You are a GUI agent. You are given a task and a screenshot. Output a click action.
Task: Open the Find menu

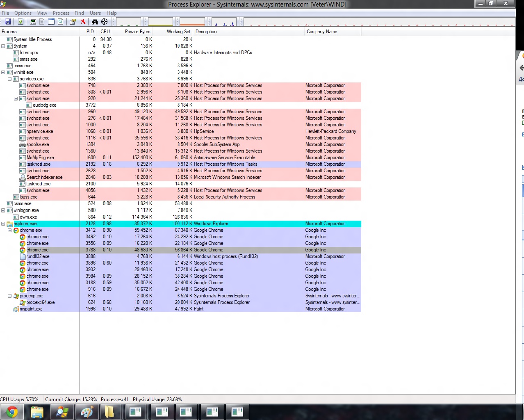point(79,13)
